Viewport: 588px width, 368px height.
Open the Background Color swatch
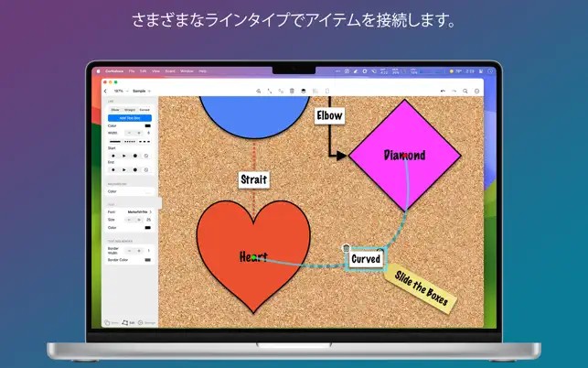tap(148, 191)
